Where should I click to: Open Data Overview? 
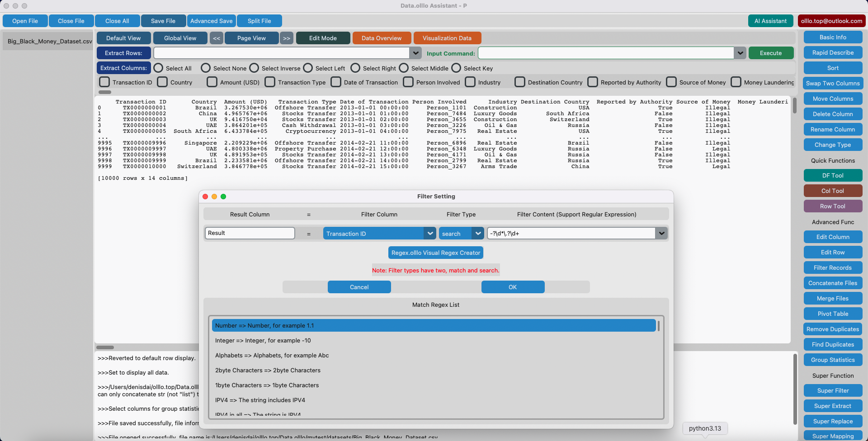(382, 38)
